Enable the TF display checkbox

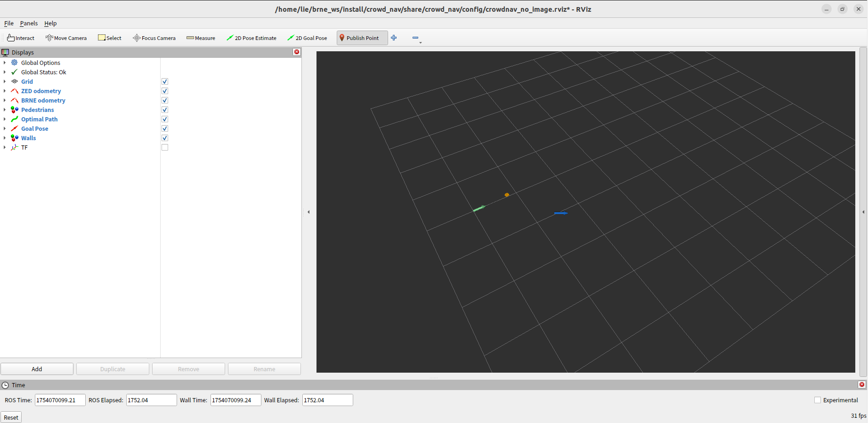pos(165,147)
